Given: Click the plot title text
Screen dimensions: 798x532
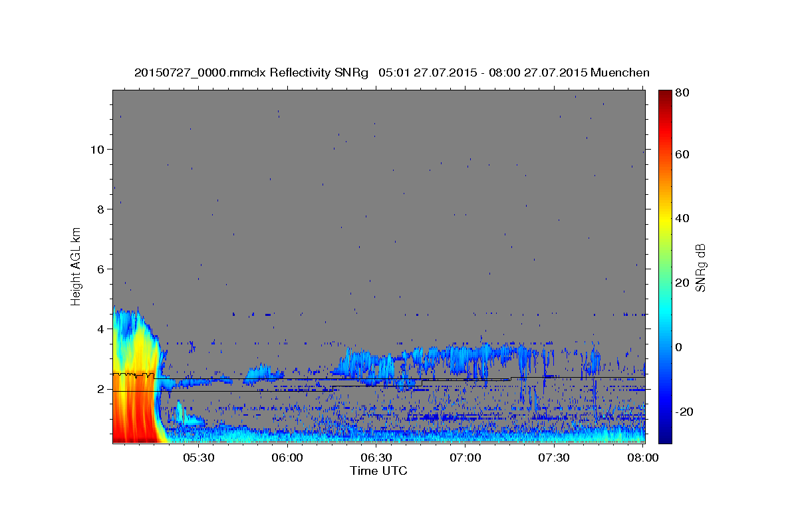Looking at the screenshot, I should pos(392,72).
